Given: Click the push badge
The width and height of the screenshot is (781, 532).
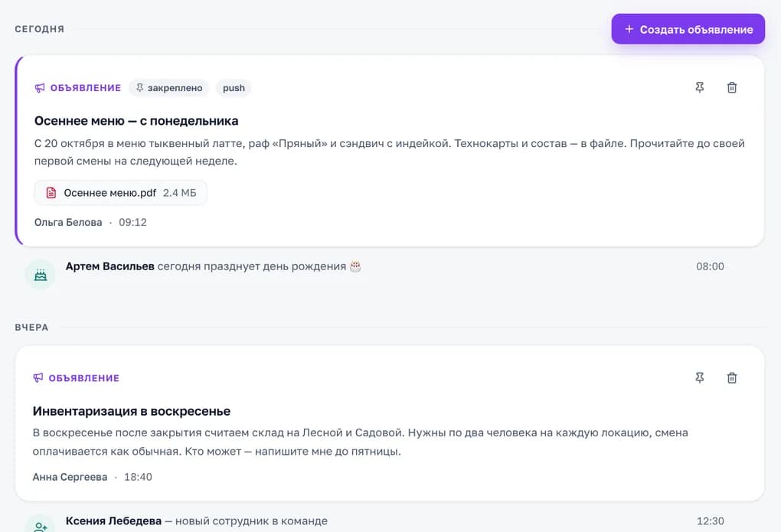Looking at the screenshot, I should point(234,88).
